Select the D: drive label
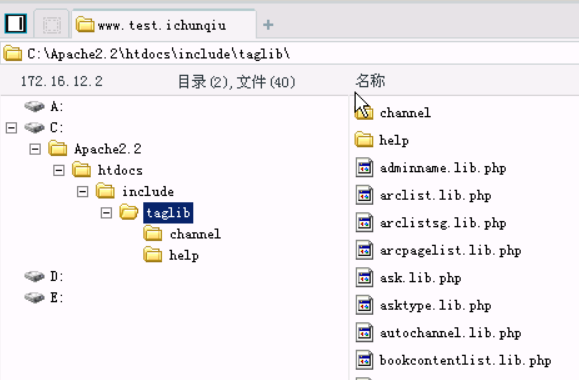Screen dimensions: 579x380 point(56,277)
